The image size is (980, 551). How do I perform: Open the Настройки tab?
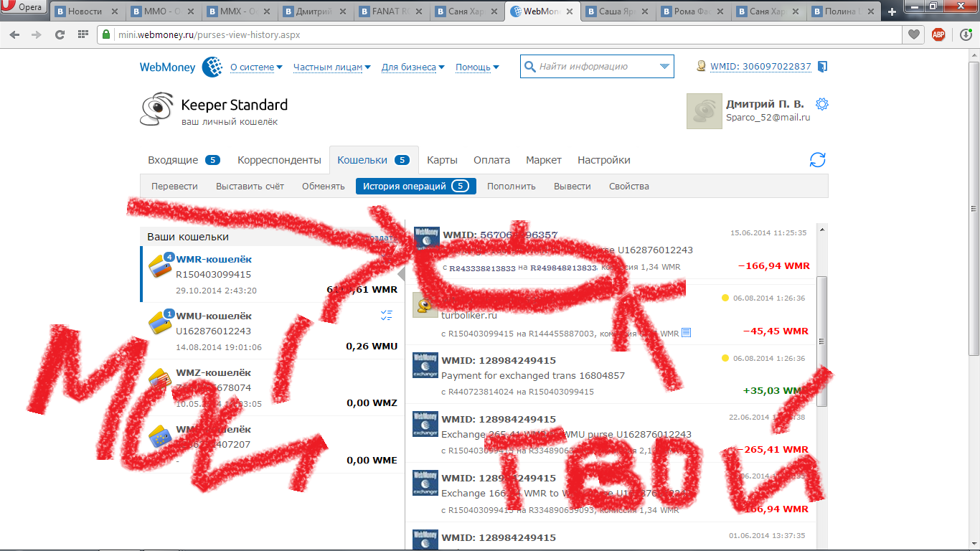tap(604, 160)
